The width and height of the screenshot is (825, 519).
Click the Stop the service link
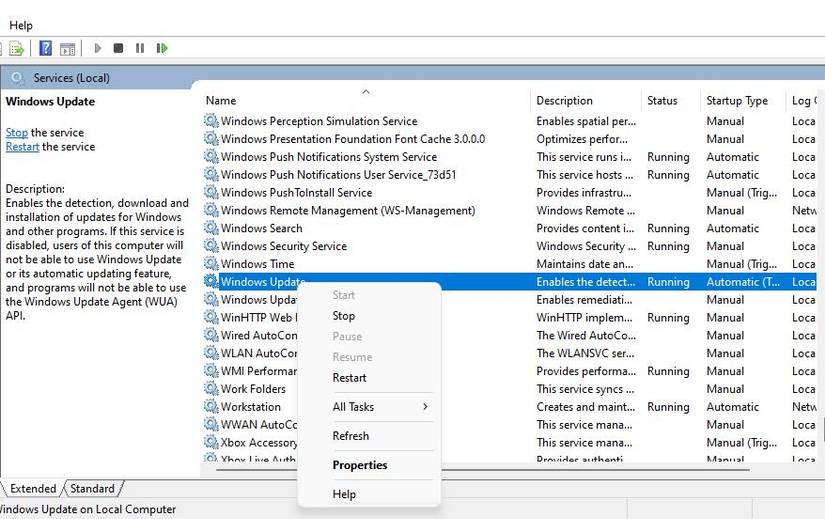pos(17,133)
